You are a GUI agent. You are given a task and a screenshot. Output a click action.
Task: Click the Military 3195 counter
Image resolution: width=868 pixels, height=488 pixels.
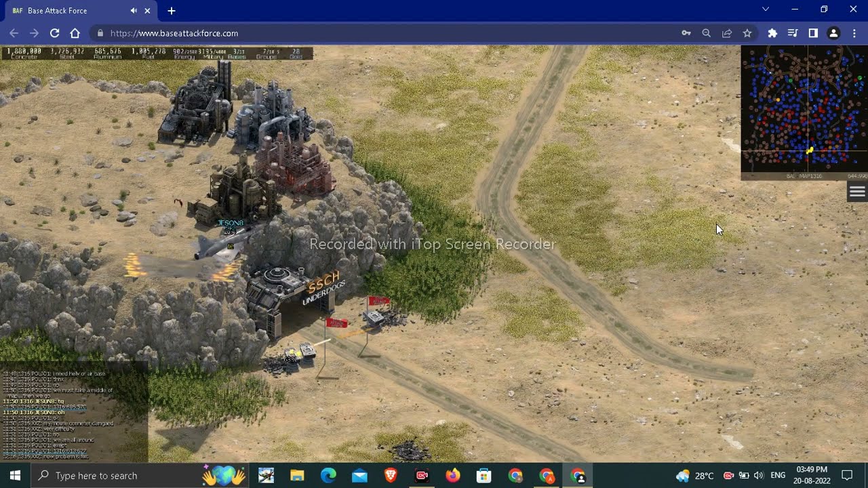click(x=212, y=54)
